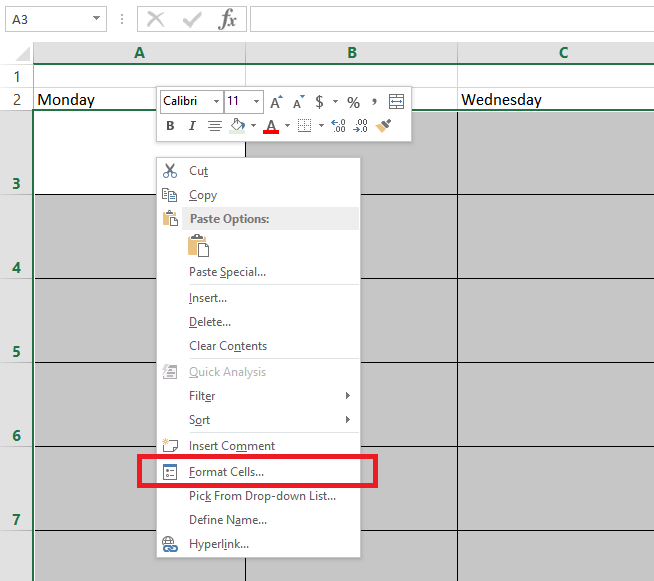Screen dimensions: 654x581
Task: Apply borders using mini toolbar icon
Action: (304, 126)
